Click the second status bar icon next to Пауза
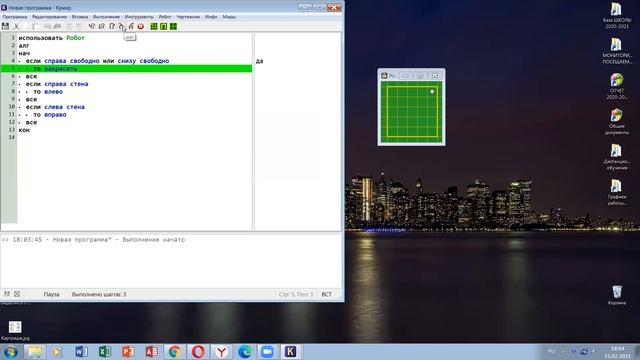The width and height of the screenshot is (640, 360). coord(17,294)
